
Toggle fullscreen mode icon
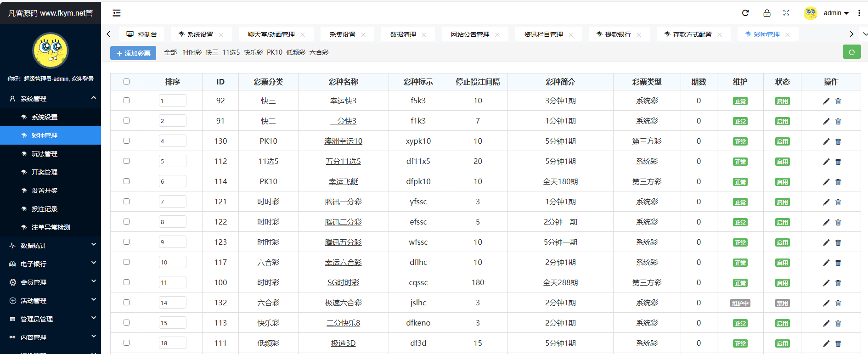786,13
